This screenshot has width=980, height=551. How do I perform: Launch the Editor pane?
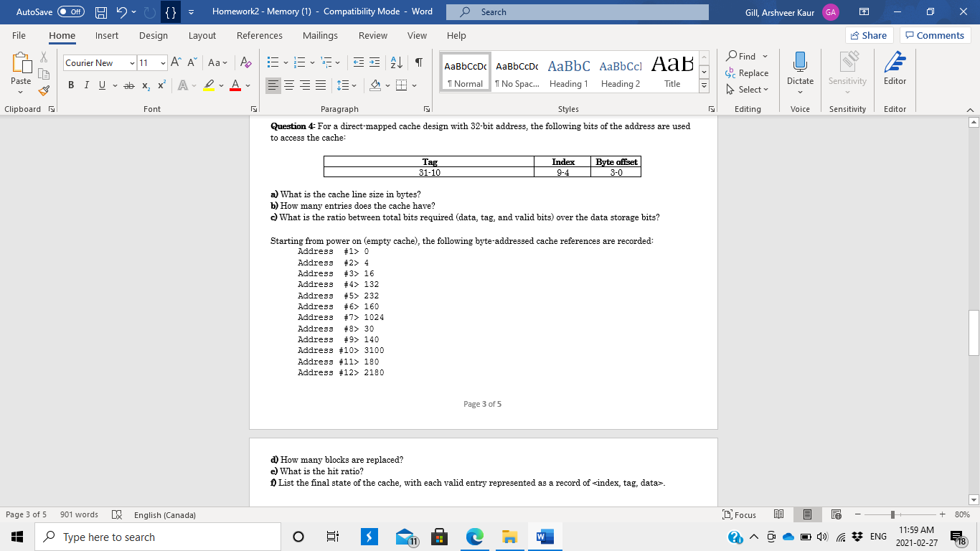895,70
